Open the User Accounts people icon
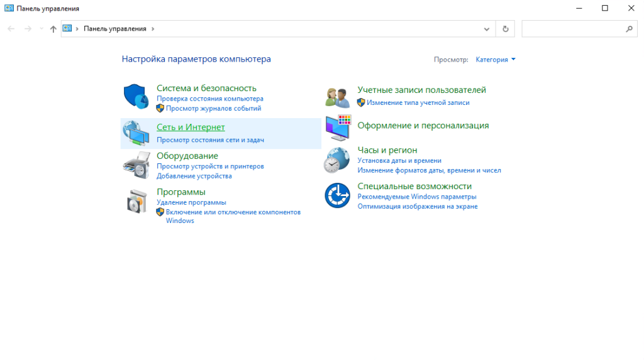This screenshot has height=360, width=644. (x=337, y=98)
